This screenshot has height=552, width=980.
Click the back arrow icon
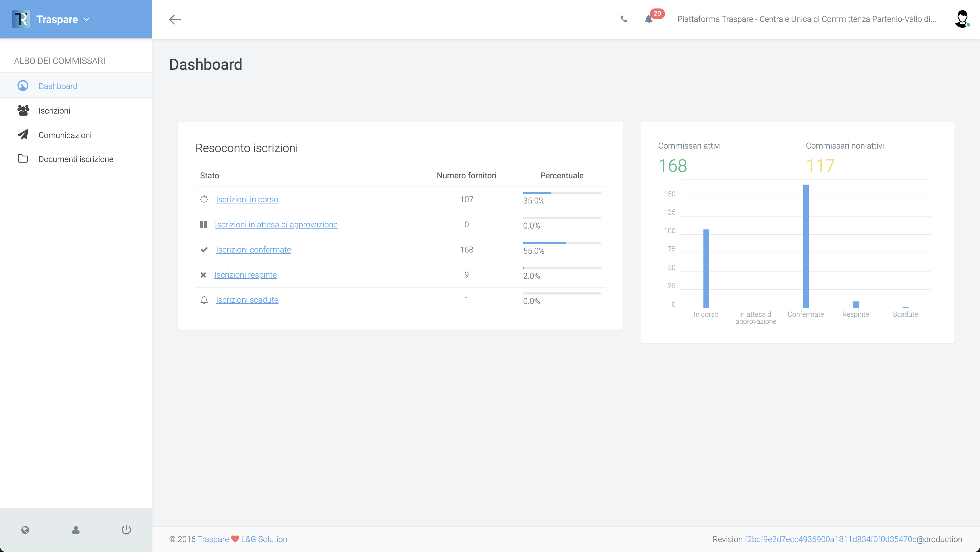tap(175, 19)
